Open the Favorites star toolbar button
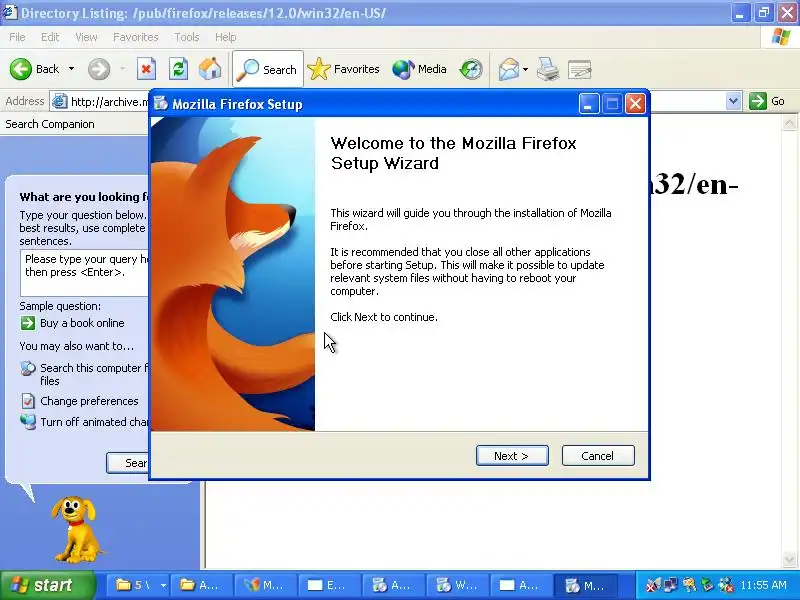This screenshot has width=800, height=600. (x=344, y=69)
